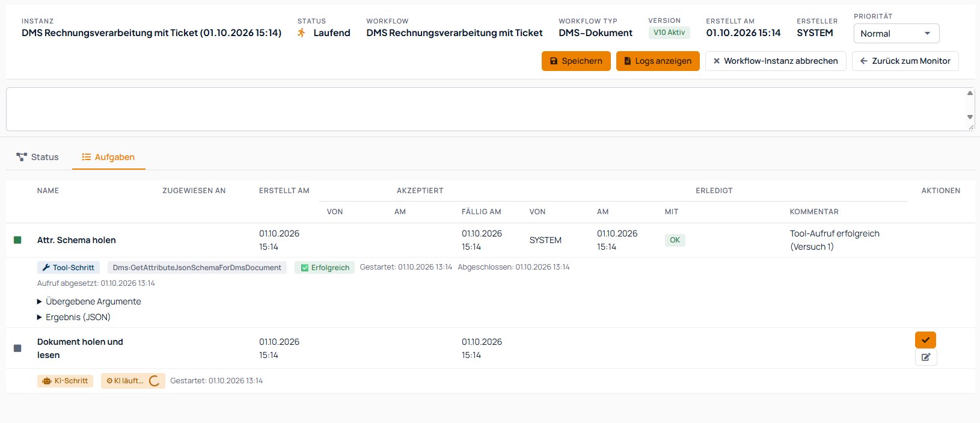Click the KOMMENTAR column header
This screenshot has height=423, width=980.
[814, 212]
